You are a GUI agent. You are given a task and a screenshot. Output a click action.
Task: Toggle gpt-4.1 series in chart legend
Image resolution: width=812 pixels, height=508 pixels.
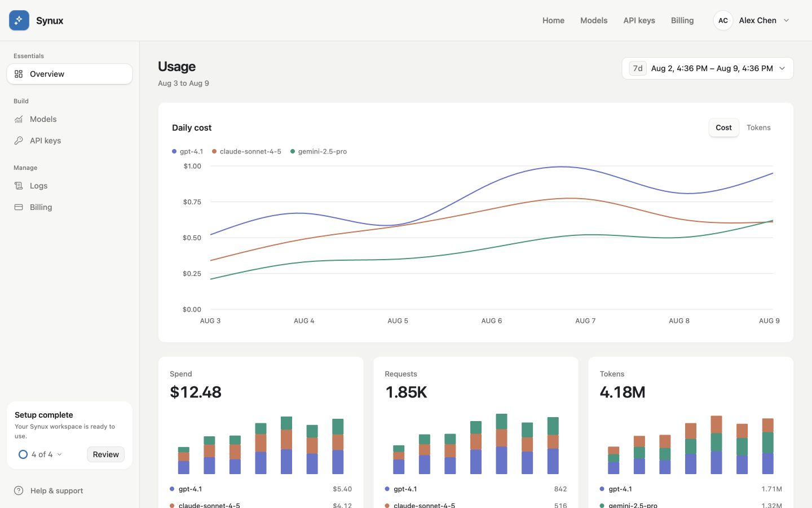click(187, 151)
